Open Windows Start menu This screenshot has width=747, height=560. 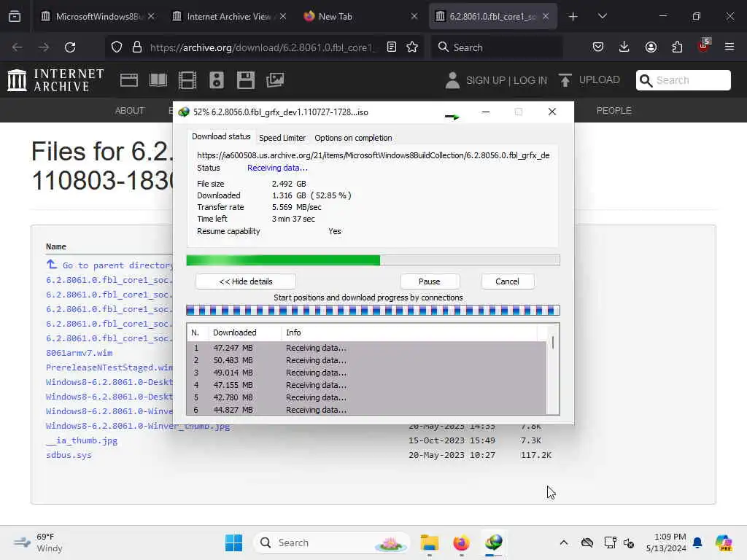pyautogui.click(x=233, y=542)
